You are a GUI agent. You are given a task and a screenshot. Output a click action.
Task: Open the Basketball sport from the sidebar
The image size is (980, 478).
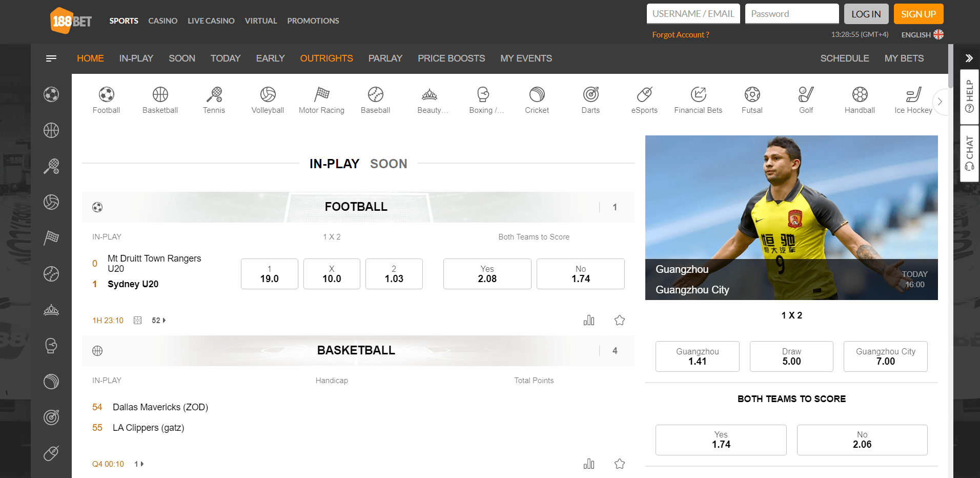click(x=51, y=130)
